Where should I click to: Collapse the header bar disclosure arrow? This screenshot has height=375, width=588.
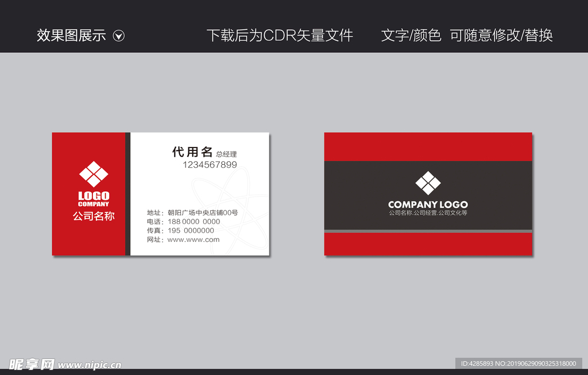[119, 36]
